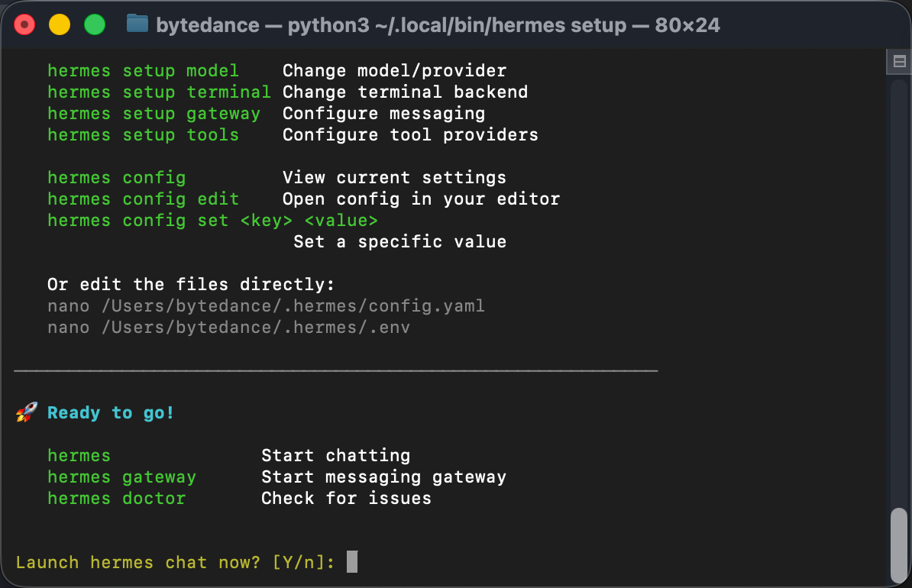912x588 pixels.
Task: Click the "Launch hermes chat now?" prompt text
Action: (137, 563)
